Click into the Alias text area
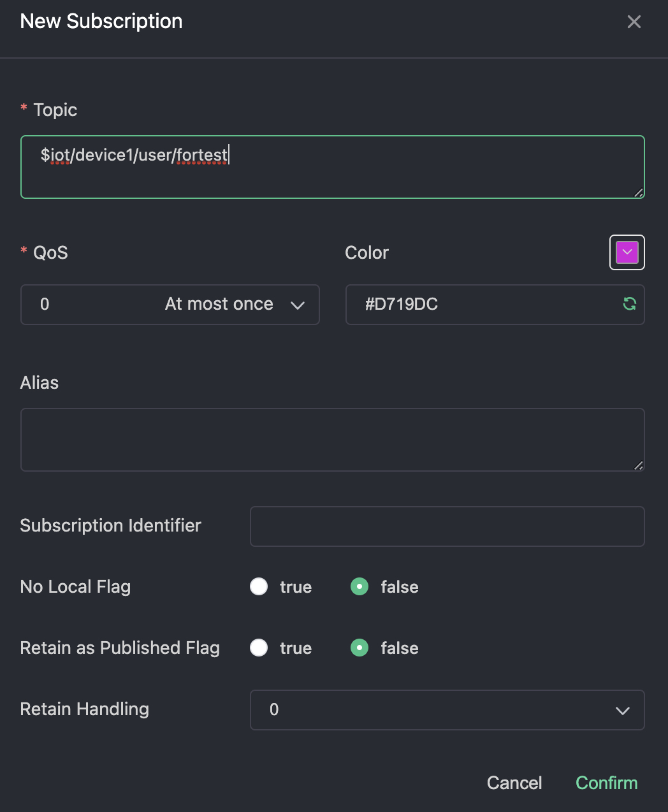668x812 pixels. pos(331,440)
